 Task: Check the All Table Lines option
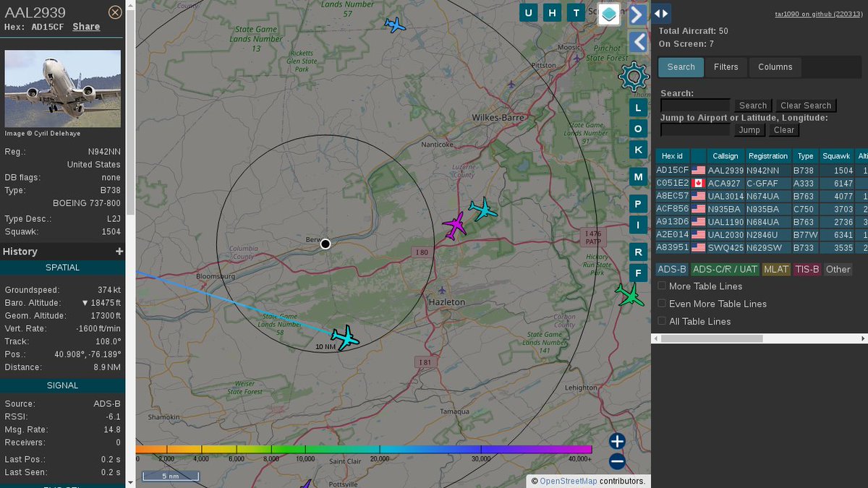(x=661, y=321)
